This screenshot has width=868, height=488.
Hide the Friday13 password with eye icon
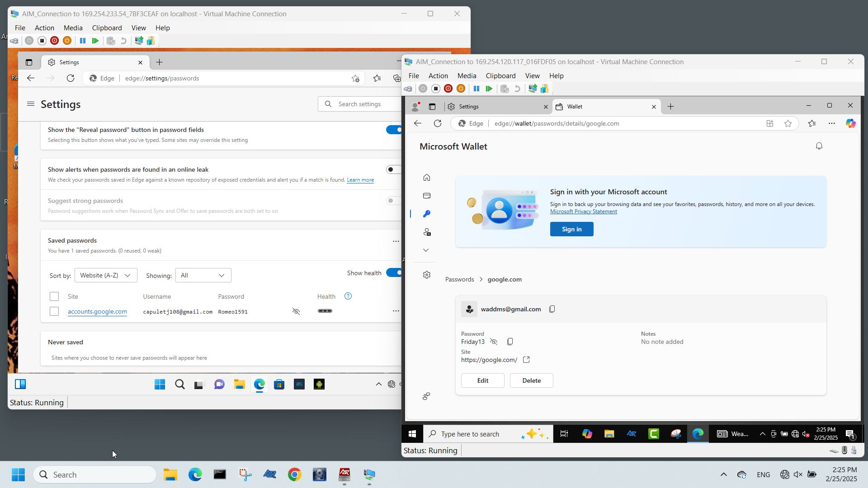(494, 342)
